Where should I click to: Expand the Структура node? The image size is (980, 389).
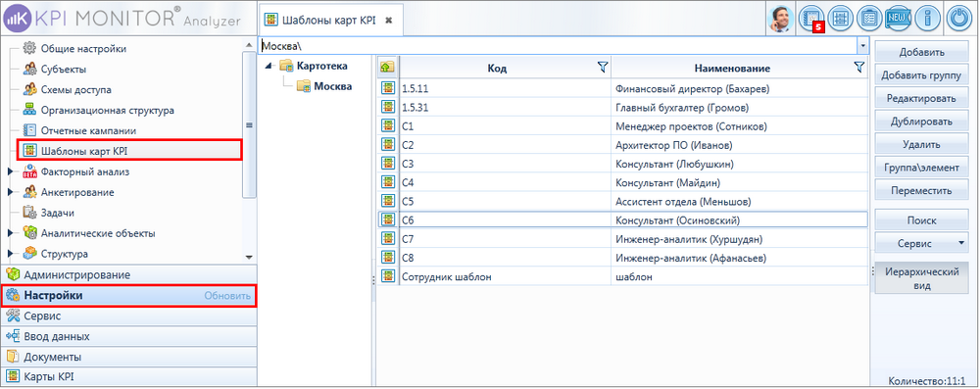(x=10, y=254)
